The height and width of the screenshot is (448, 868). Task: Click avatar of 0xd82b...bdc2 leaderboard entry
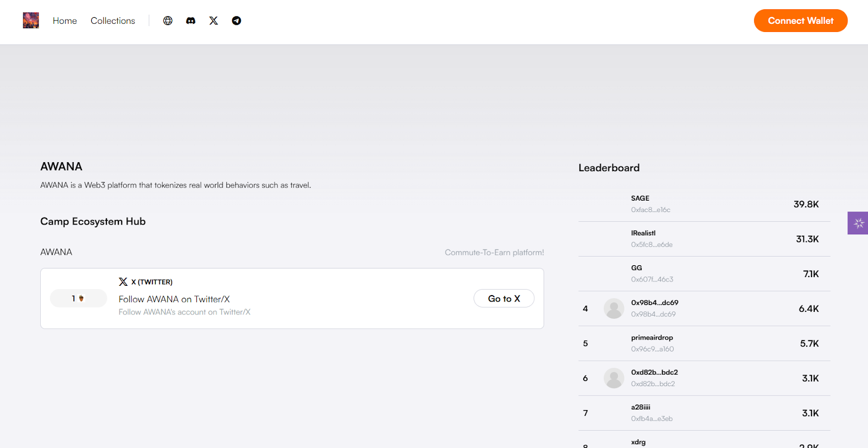pos(614,378)
